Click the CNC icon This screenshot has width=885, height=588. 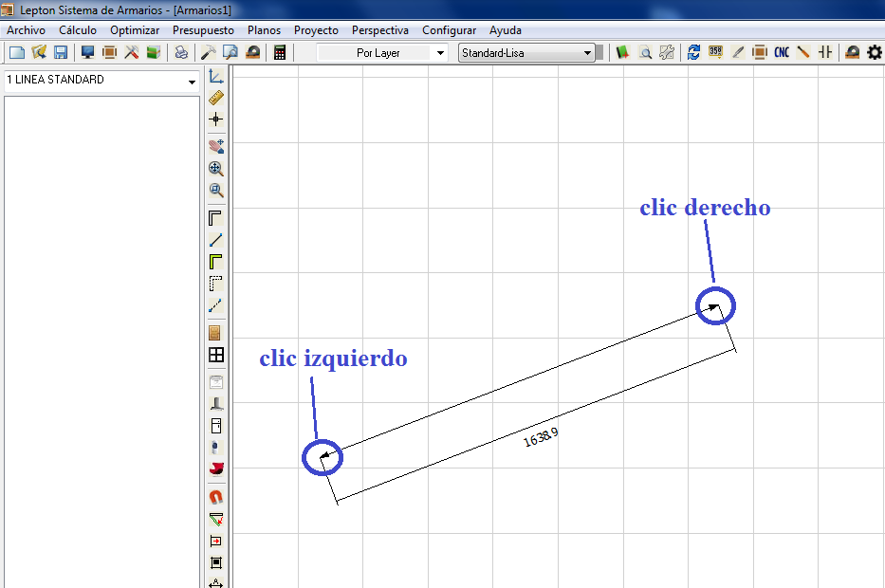(782, 52)
